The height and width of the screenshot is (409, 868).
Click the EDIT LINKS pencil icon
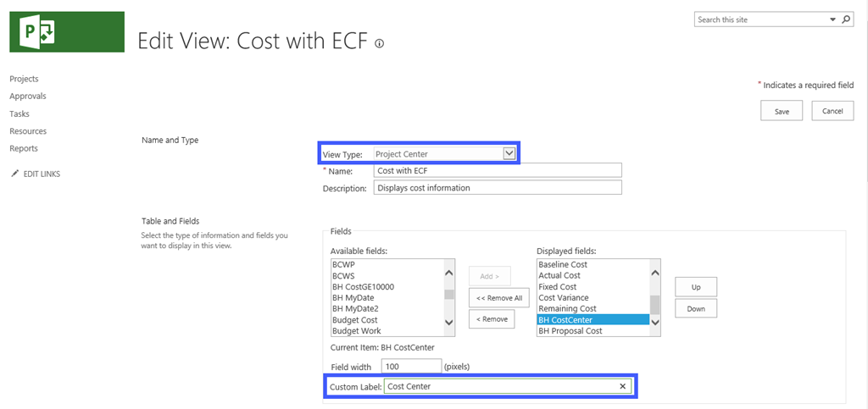14,174
